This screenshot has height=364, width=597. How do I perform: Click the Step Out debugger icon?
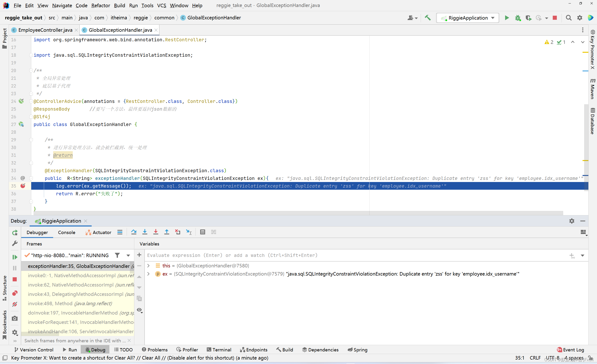[167, 232]
